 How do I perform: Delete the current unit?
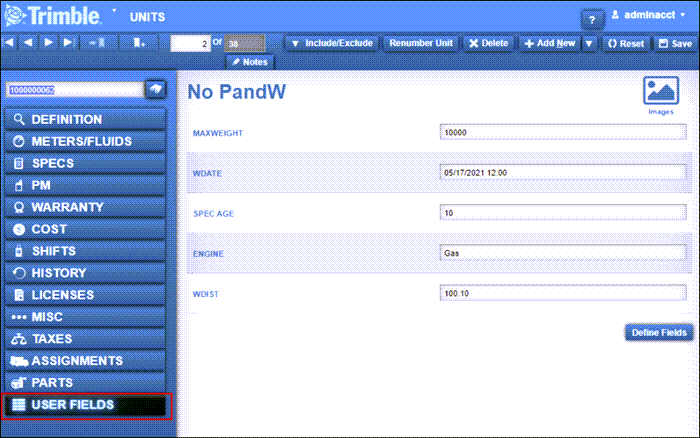point(489,43)
